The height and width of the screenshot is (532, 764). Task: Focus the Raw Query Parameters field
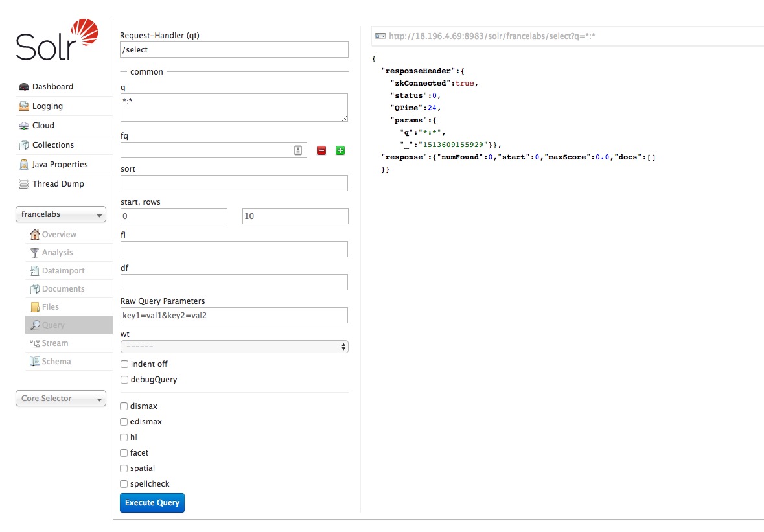(x=235, y=316)
